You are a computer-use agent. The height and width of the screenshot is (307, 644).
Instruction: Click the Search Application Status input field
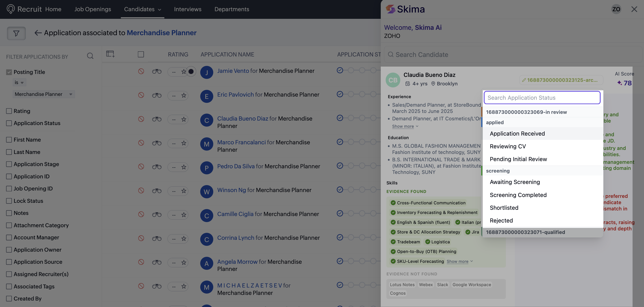542,98
